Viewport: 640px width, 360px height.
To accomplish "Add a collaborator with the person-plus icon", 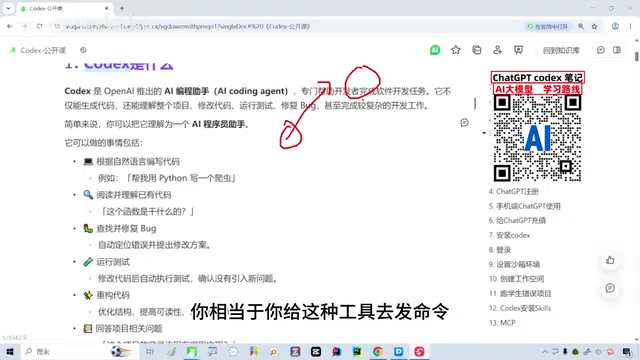I will [x=497, y=50].
